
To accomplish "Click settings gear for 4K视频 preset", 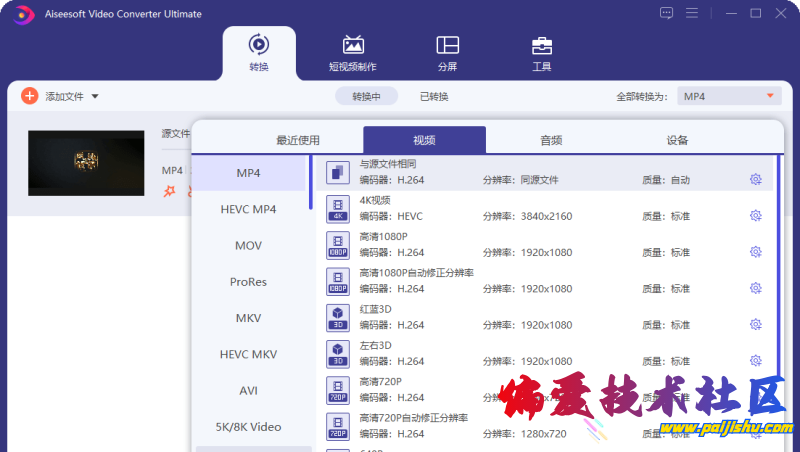I will pyautogui.click(x=755, y=216).
